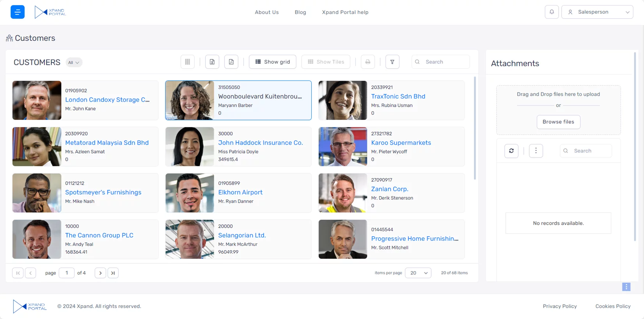Click the notifications bell icon
This screenshot has height=319, width=644.
click(x=551, y=12)
